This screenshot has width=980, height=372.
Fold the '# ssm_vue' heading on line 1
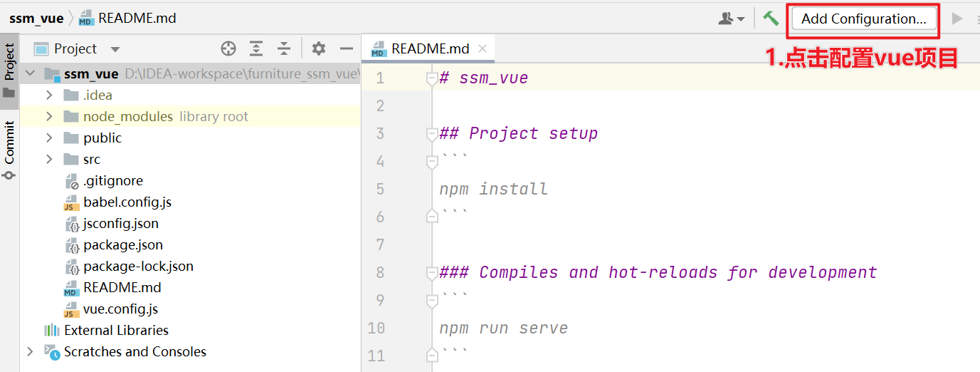coord(432,78)
